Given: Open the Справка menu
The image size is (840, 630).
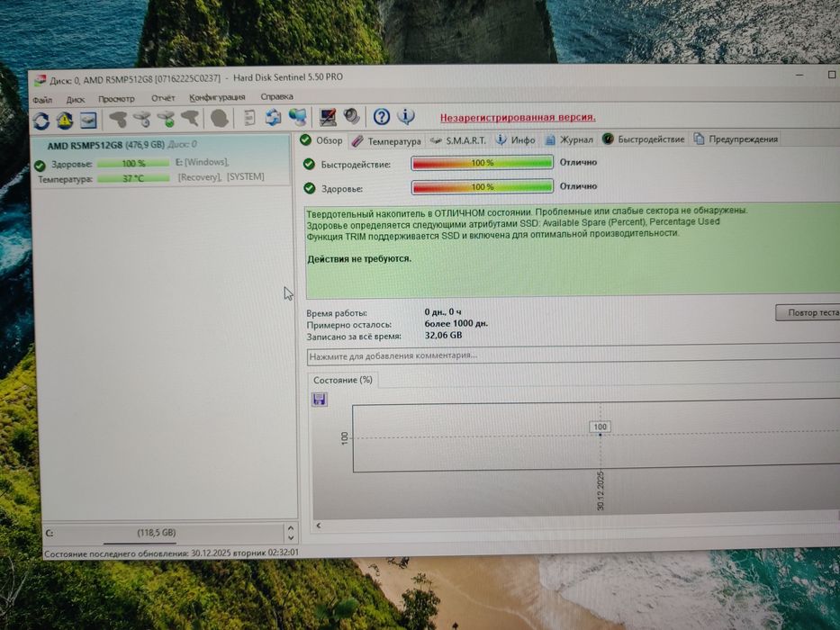Looking at the screenshot, I should pos(276,96).
